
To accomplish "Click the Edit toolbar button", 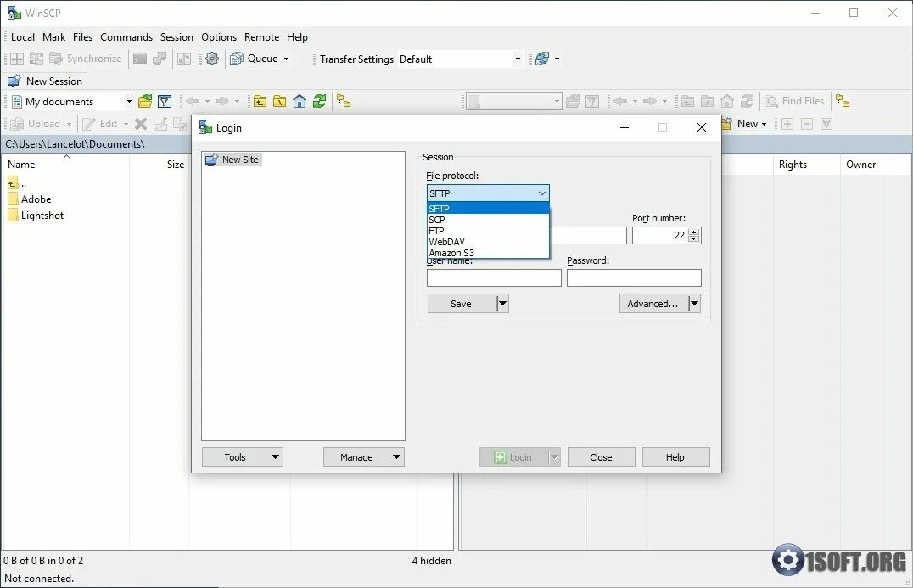I will tap(99, 123).
